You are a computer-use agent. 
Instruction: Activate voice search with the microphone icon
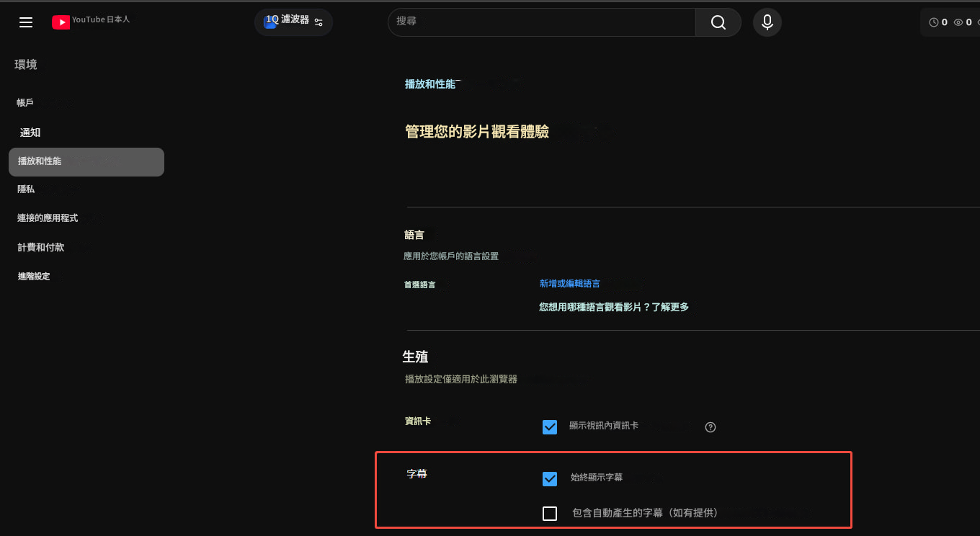[x=767, y=22]
